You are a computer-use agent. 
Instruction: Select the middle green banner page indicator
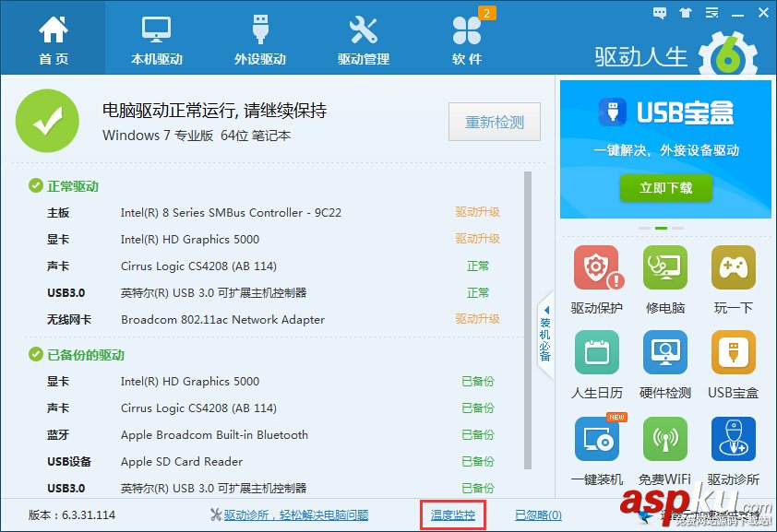point(661,228)
